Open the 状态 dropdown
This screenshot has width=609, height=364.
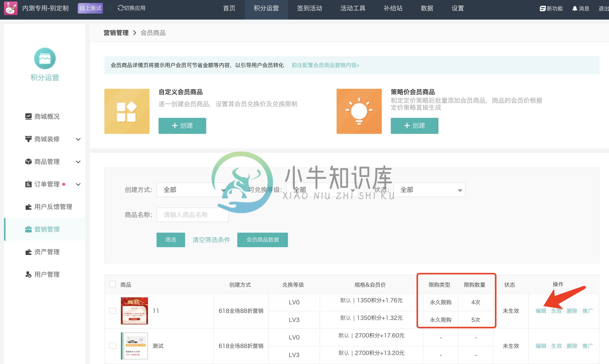(429, 190)
